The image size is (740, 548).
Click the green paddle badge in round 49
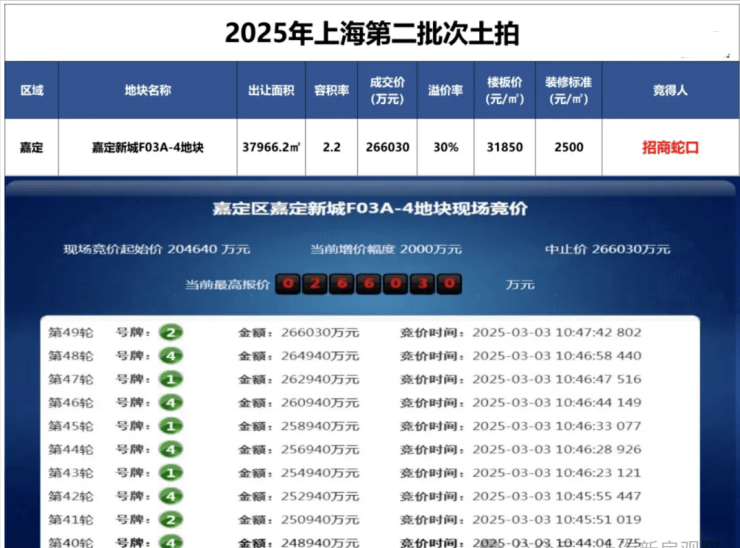171,332
